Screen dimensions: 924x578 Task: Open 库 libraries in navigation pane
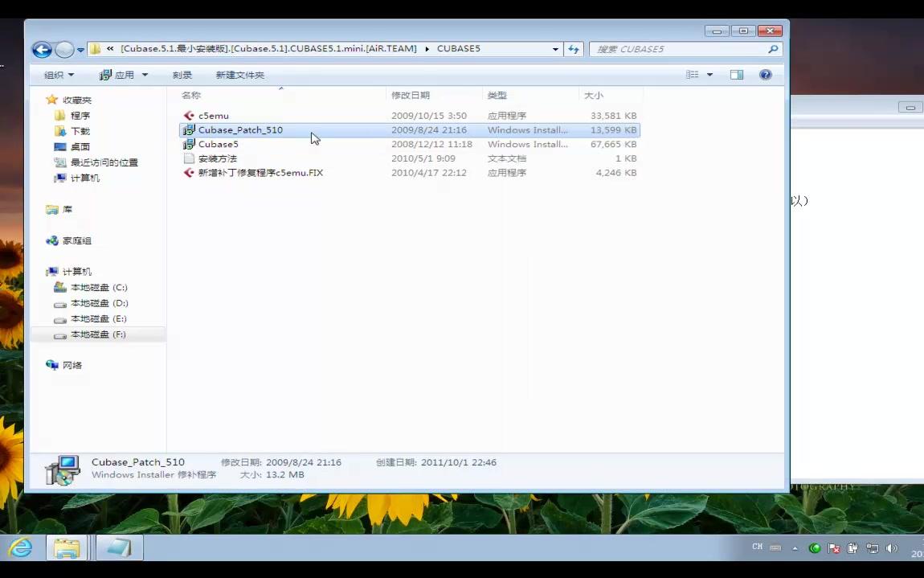(67, 209)
